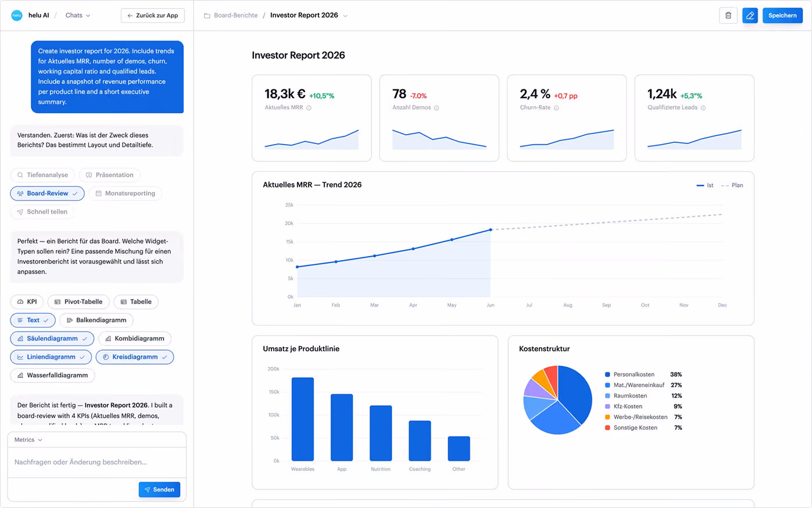Click the Werbe-/Reisekosten orange legend swatch
Screen dimensions: 812x508
pos(607,417)
